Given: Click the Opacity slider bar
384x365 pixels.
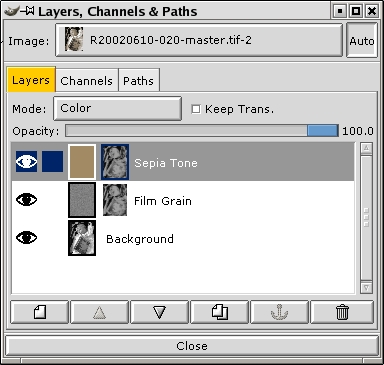Looking at the screenshot, I should click(202, 131).
